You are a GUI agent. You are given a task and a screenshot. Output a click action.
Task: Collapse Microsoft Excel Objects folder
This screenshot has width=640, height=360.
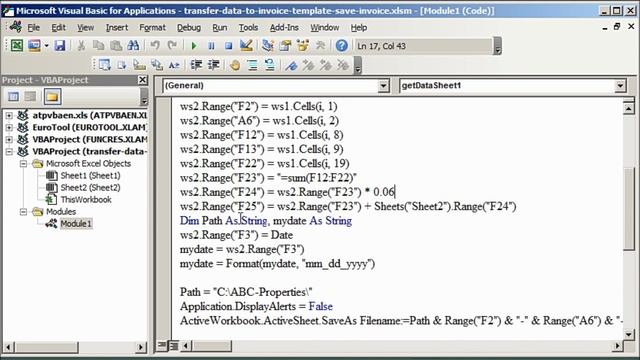pos(24,164)
